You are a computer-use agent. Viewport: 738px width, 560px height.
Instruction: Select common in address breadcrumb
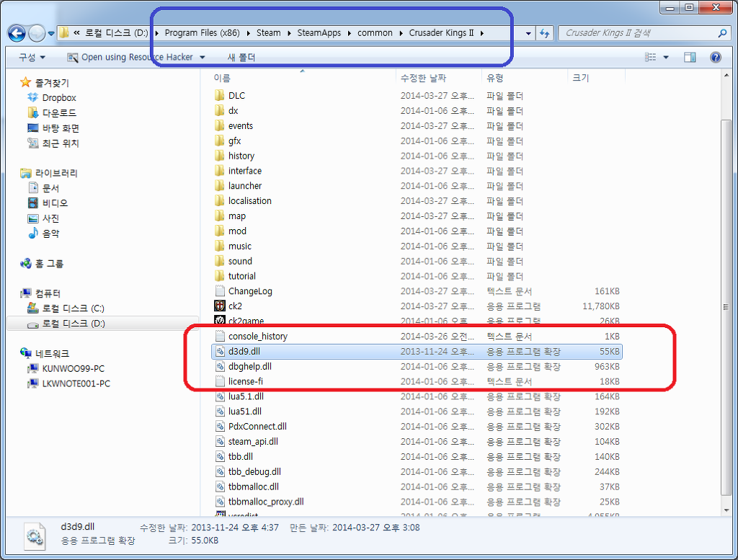click(x=375, y=33)
